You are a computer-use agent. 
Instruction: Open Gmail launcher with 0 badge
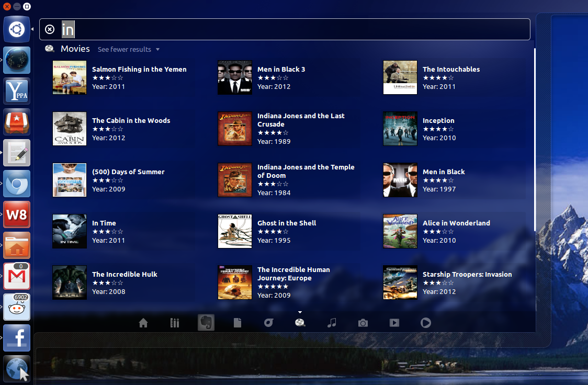(x=17, y=276)
